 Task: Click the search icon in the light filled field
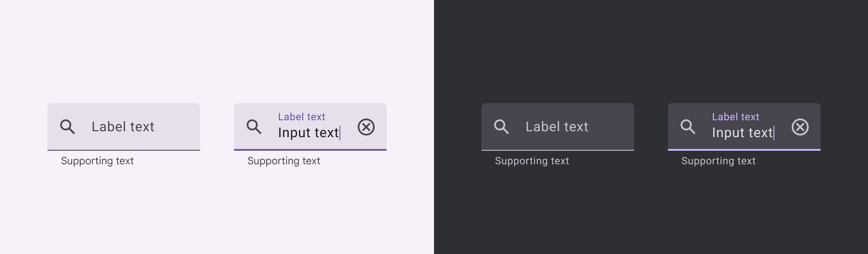(x=254, y=127)
